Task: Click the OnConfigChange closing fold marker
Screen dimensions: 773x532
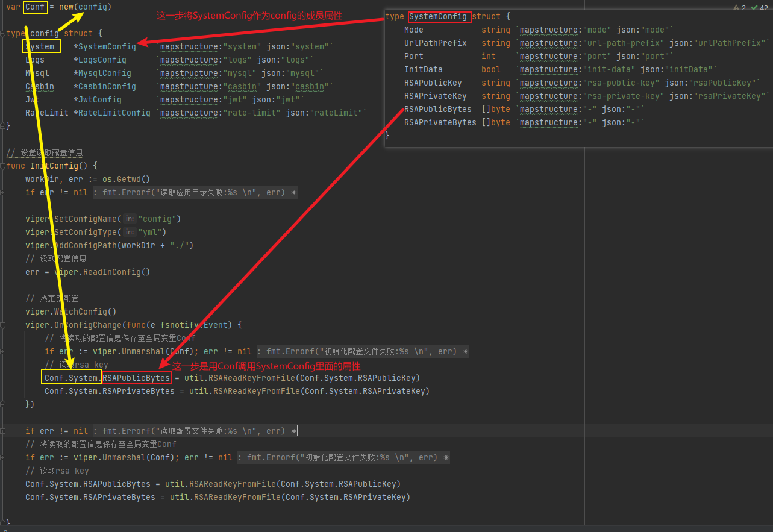Action: pos(4,404)
